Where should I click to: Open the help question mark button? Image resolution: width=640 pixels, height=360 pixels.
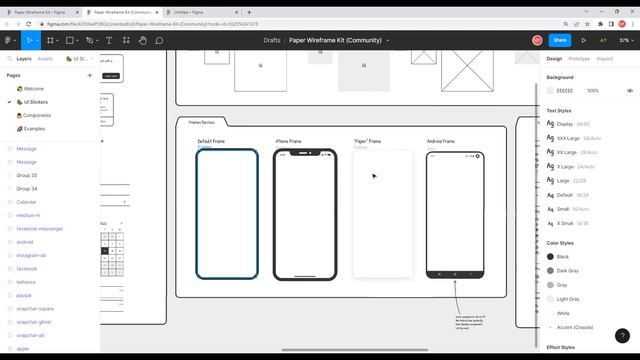click(x=622, y=336)
